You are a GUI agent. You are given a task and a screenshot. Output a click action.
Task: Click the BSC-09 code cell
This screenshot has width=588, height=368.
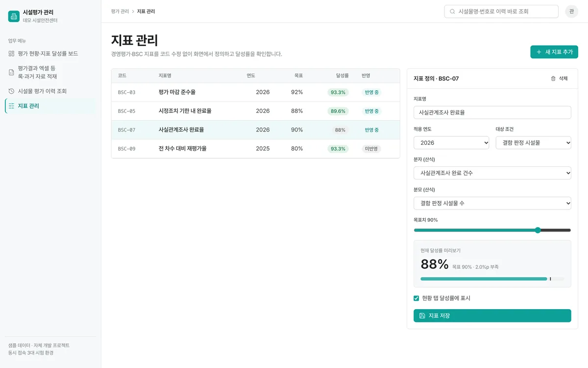click(127, 149)
